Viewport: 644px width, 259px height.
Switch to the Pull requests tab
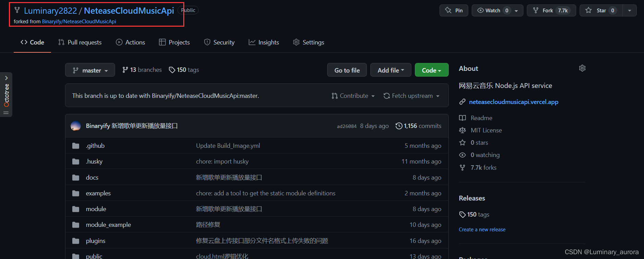pyautogui.click(x=80, y=42)
